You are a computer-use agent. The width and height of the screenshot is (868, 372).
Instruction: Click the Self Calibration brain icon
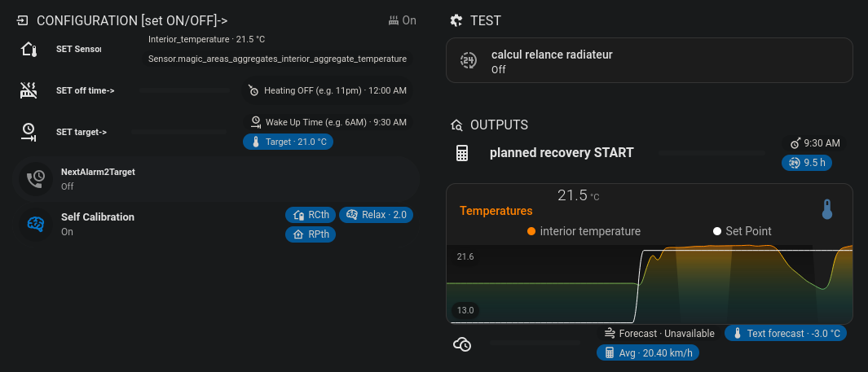click(36, 224)
